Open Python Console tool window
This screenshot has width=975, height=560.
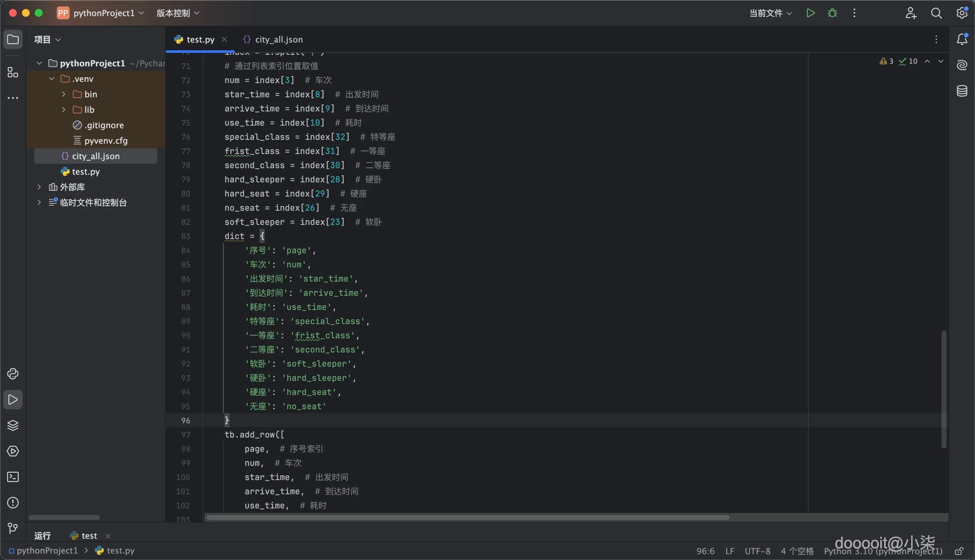(13, 374)
